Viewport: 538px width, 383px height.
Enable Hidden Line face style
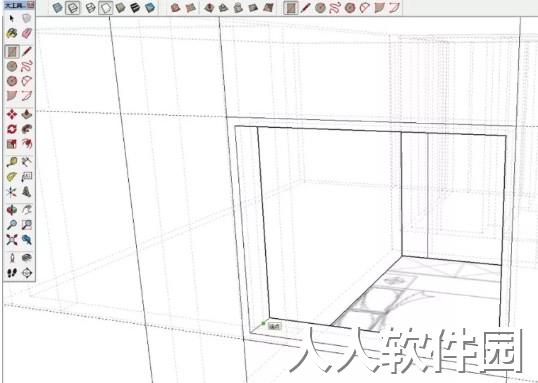pyautogui.click(x=106, y=8)
